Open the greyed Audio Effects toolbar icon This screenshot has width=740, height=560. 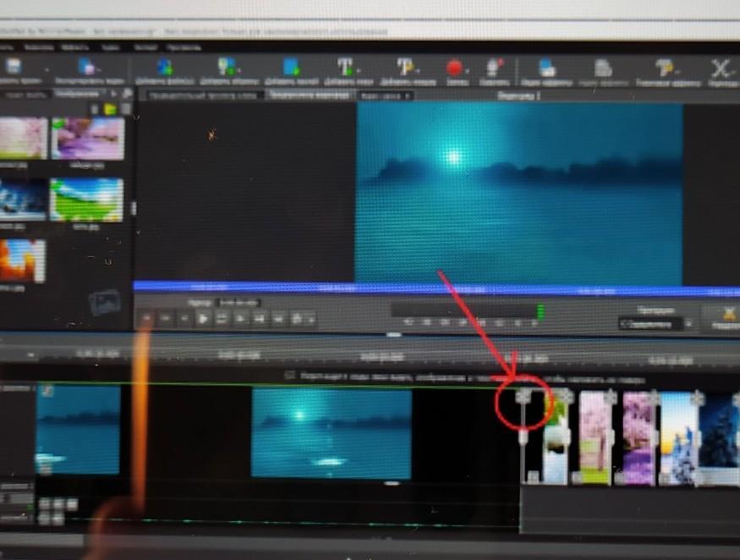pyautogui.click(x=603, y=68)
